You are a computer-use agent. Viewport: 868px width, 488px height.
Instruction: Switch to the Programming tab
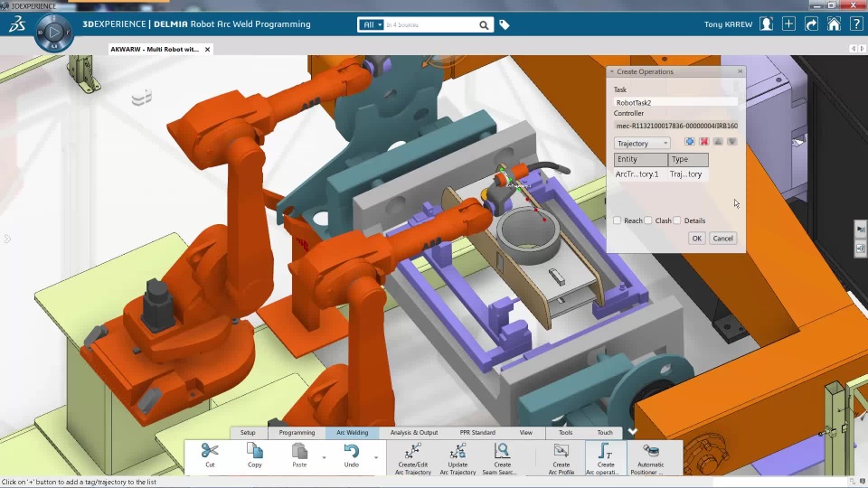pos(297,433)
